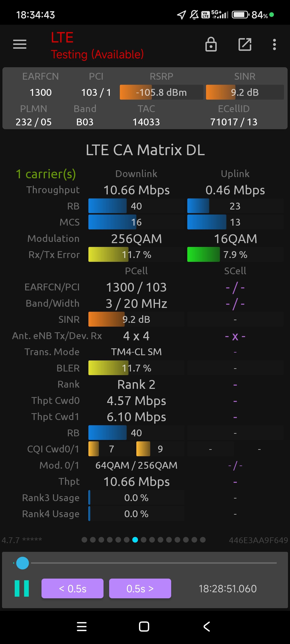Tap the RSRP -105.8 dBm bar
This screenshot has height=644, width=290.
pyautogui.click(x=161, y=92)
